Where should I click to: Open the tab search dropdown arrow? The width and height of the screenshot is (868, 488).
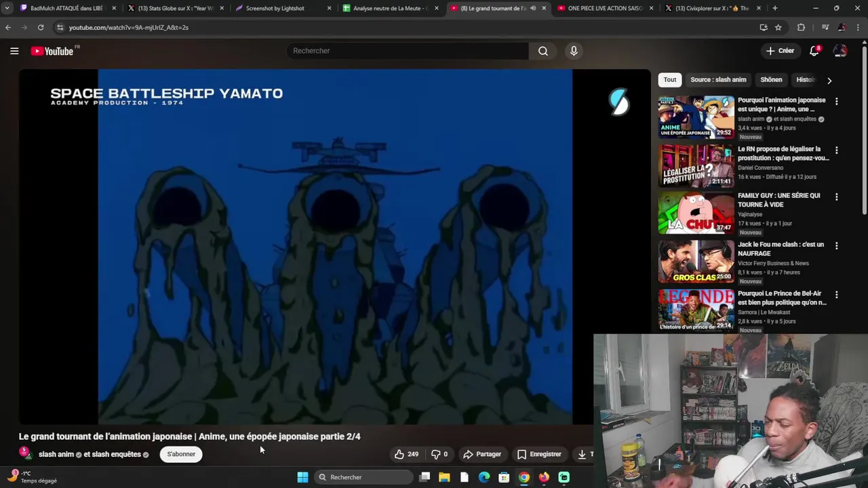coord(7,8)
